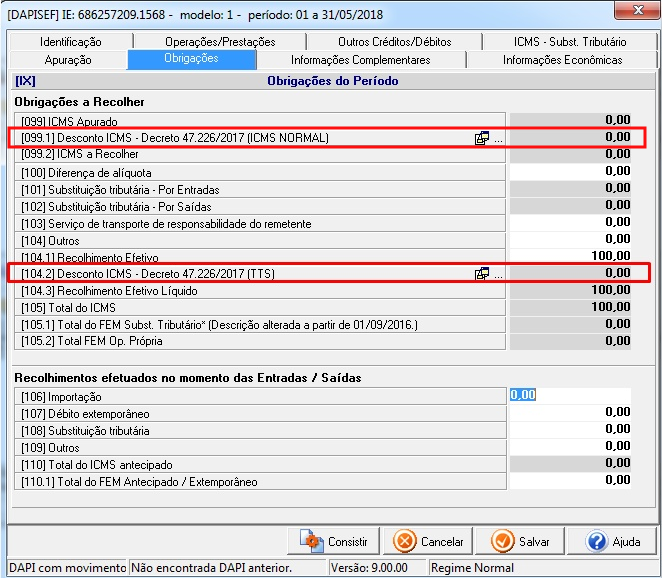The image size is (662, 578).
Task: Run validation with the Consistir button
Action: (x=334, y=542)
